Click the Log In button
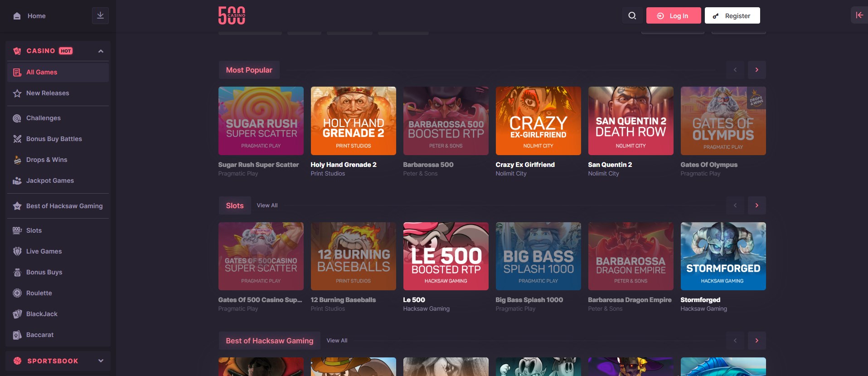This screenshot has width=868, height=376. coord(674,16)
